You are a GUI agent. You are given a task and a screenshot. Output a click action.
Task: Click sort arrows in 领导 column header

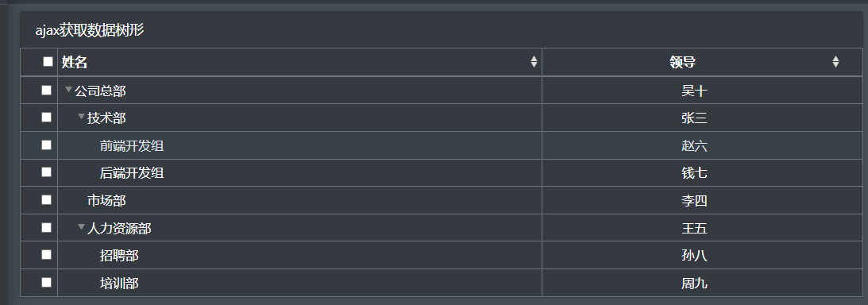tap(835, 62)
